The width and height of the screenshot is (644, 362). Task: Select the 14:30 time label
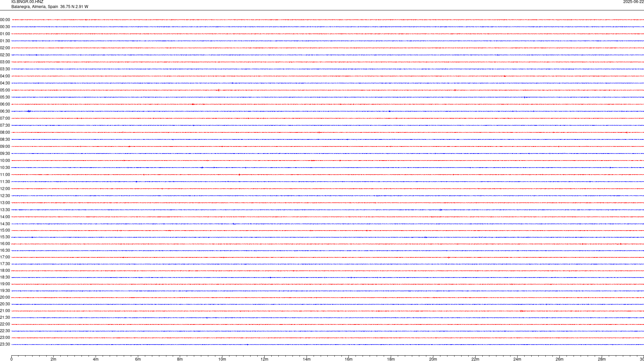tap(5, 224)
